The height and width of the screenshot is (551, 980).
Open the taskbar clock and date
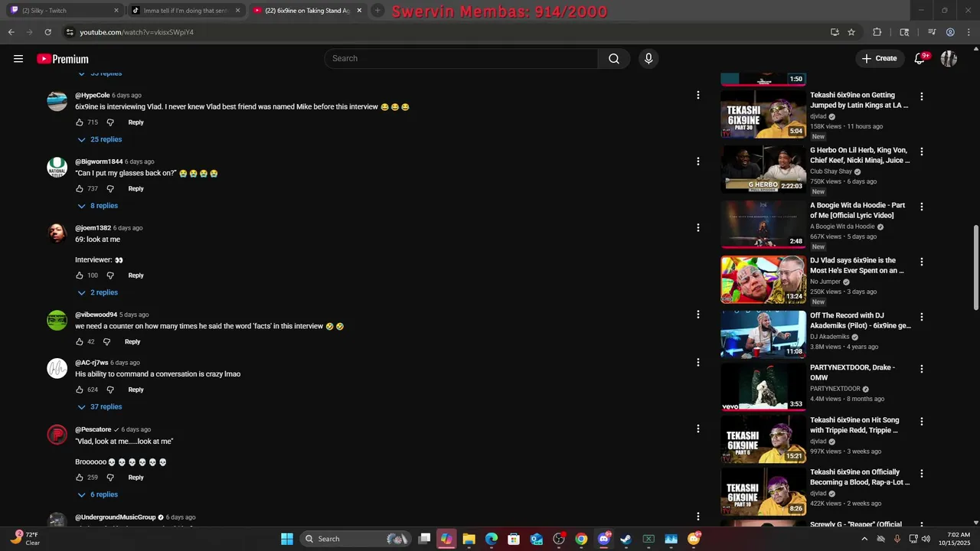(x=959, y=539)
